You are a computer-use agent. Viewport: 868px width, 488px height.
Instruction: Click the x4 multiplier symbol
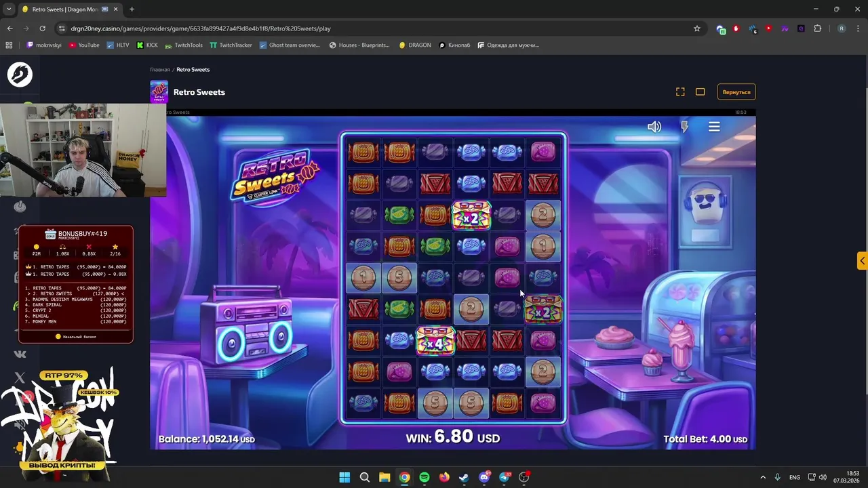tap(435, 342)
